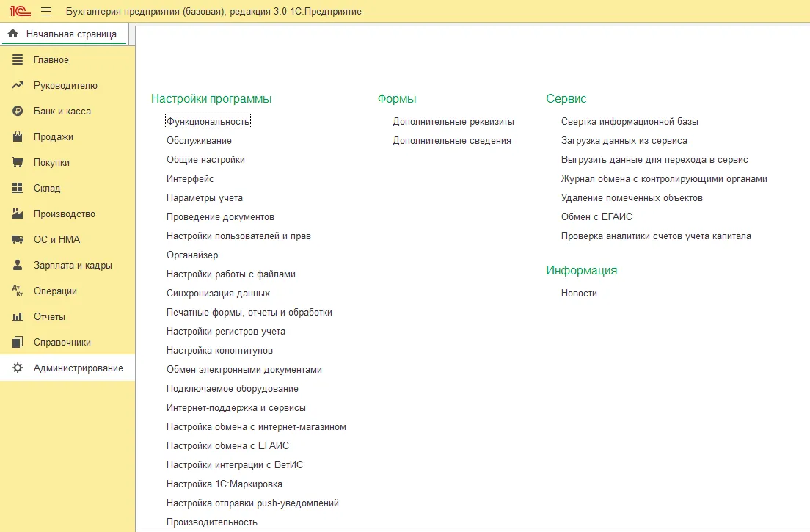The width and height of the screenshot is (810, 532).
Task: Click the Справочники books icon
Action: (x=18, y=342)
